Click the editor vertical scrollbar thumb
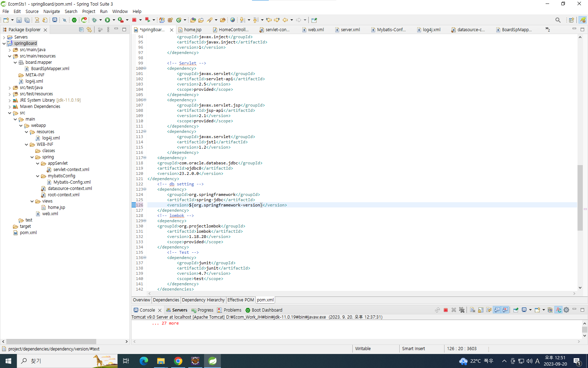The height and width of the screenshot is (368, 588). [580, 198]
